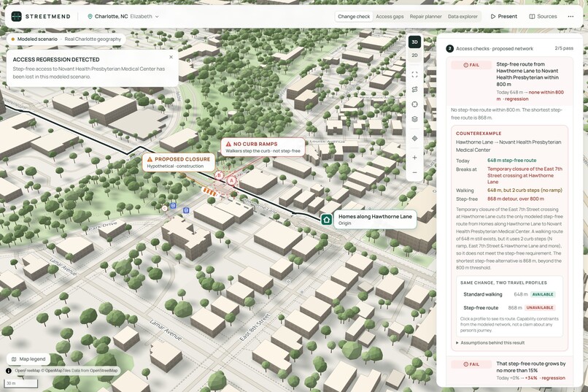Click the map scale bar
The height and width of the screenshot is (392, 588).
click(x=22, y=383)
